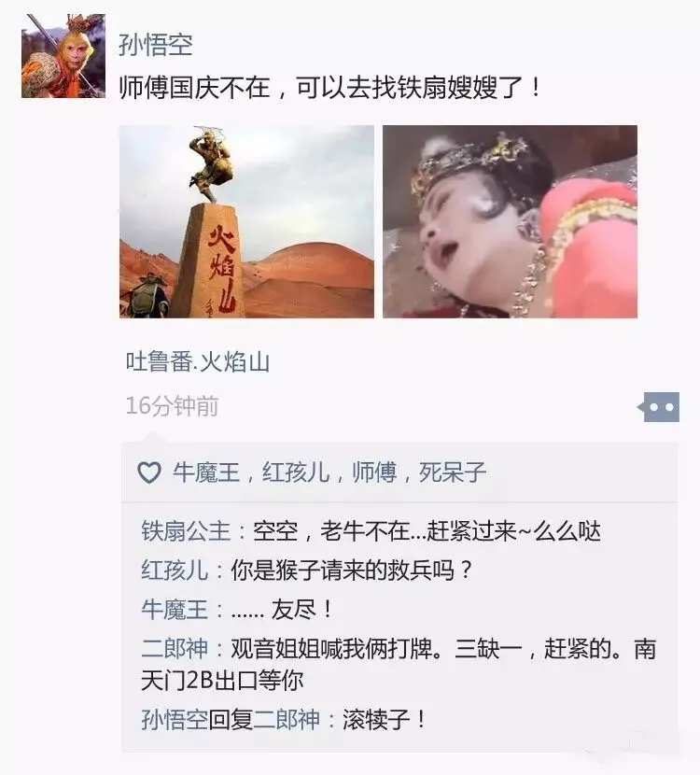This screenshot has height=775, width=700.
Task: Open 孙悟空's profile avatar
Action: 63,56
